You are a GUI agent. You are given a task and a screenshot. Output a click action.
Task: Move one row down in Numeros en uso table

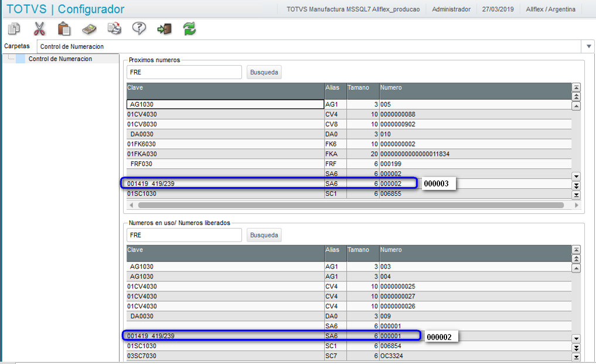tap(576, 339)
